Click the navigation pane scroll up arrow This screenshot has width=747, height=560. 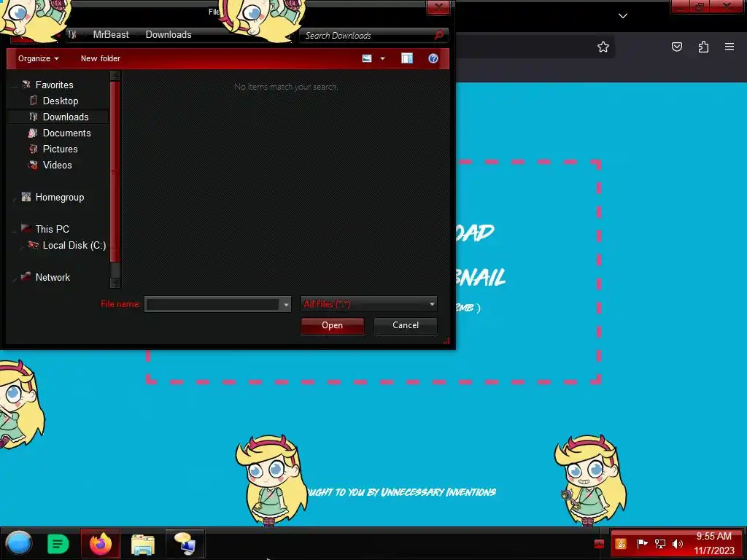click(x=115, y=75)
